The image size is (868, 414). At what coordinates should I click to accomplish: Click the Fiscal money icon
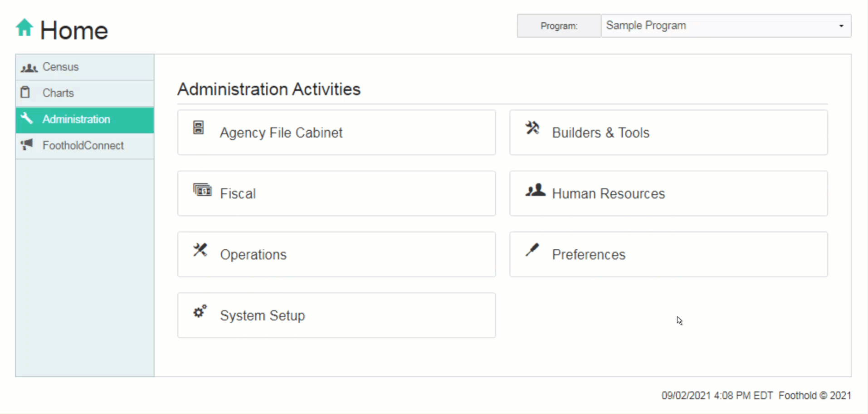click(202, 189)
